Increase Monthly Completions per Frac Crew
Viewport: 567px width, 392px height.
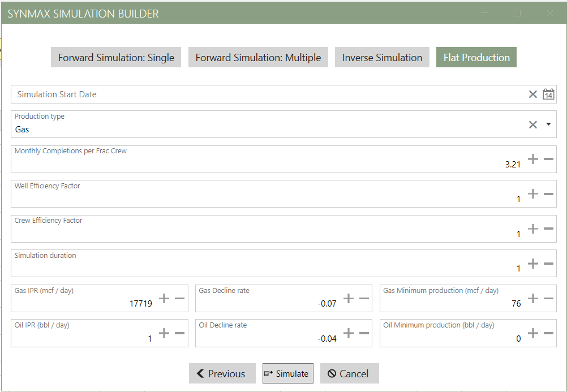(x=532, y=159)
